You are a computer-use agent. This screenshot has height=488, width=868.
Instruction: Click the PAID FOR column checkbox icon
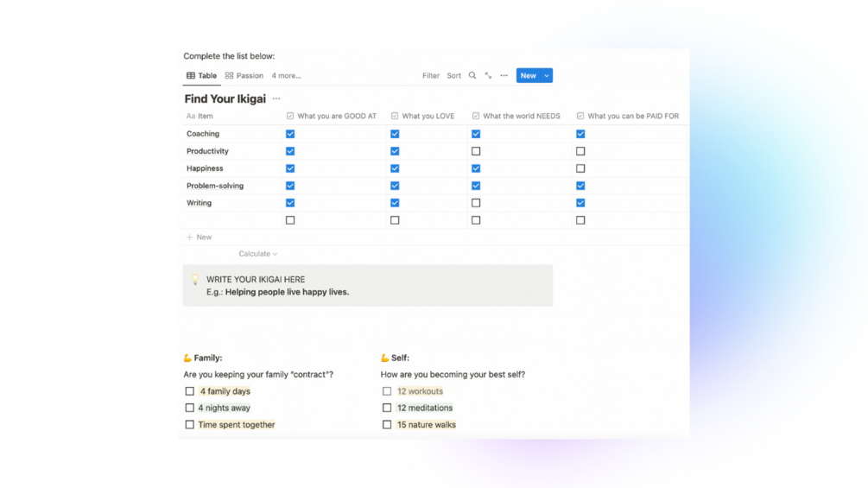[580, 117]
